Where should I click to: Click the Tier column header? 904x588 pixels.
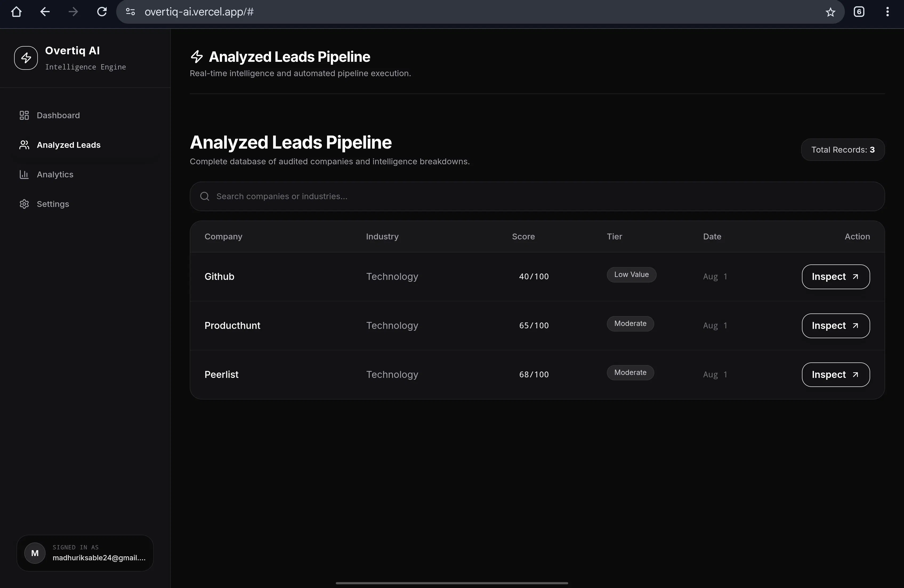[x=614, y=236]
